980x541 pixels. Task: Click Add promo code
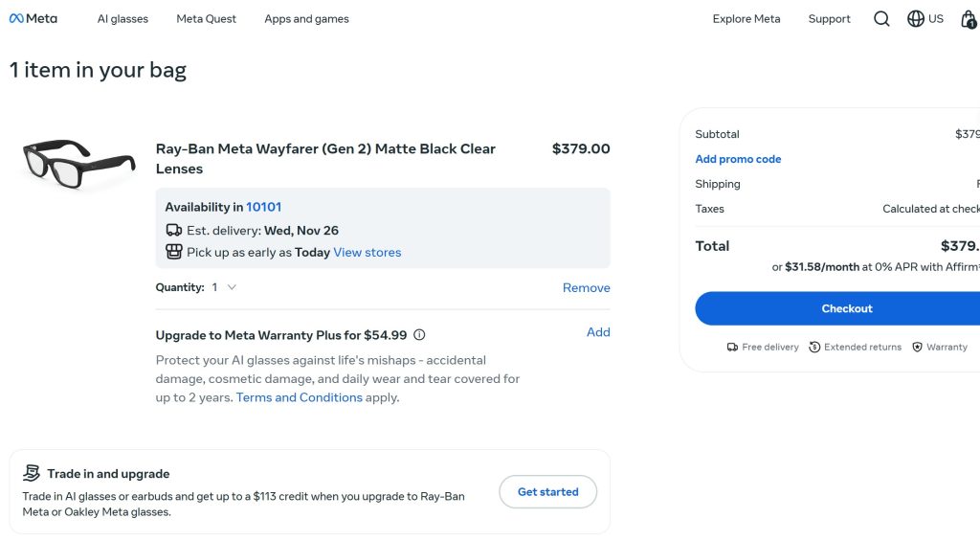coord(738,159)
